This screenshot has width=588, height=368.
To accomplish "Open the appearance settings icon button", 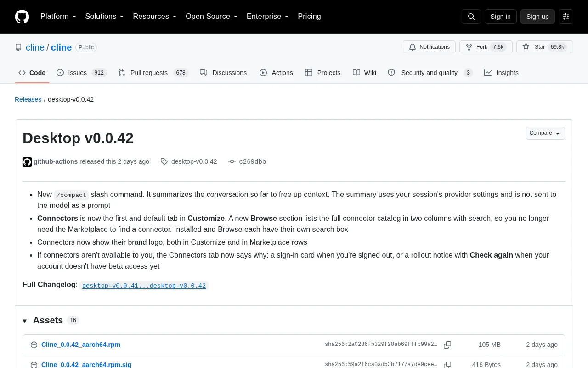I will tap(566, 17).
